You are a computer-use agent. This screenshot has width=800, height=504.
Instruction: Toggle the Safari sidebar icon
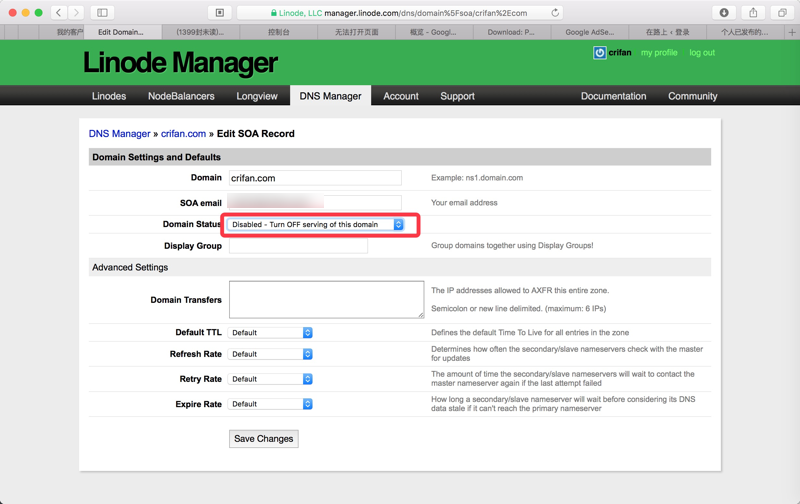(x=102, y=12)
